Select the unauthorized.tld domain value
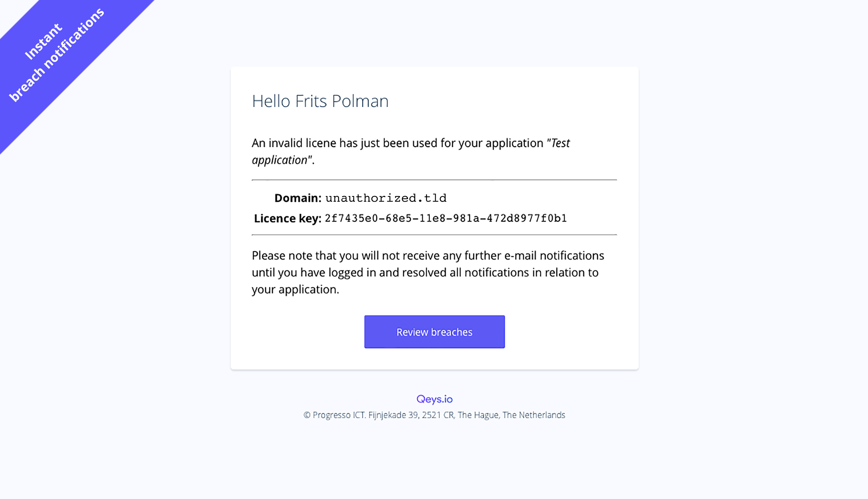The width and height of the screenshot is (868, 499). point(386,198)
